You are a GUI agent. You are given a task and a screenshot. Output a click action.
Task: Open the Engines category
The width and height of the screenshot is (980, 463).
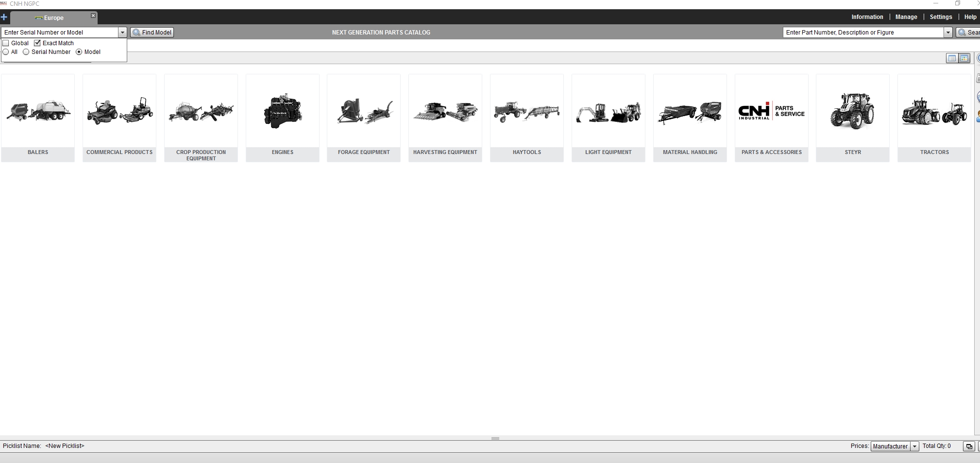(283, 118)
